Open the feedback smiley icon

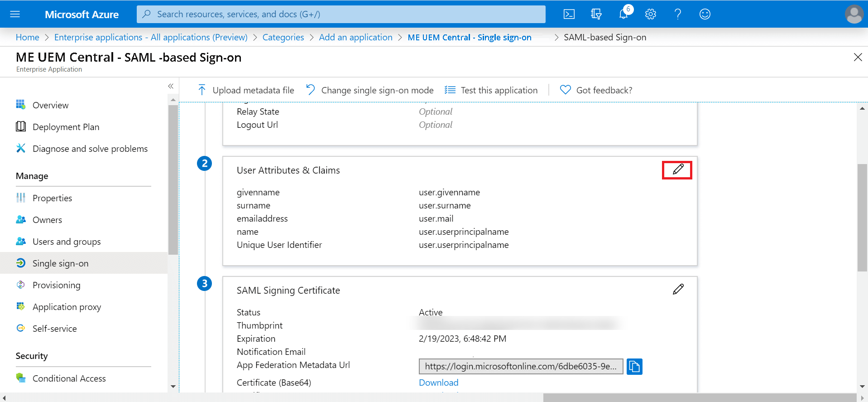pyautogui.click(x=705, y=14)
